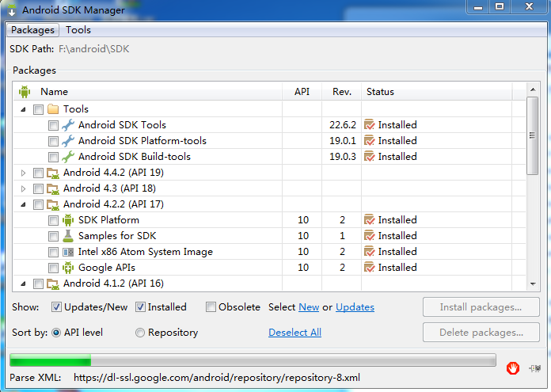Click the Delete packages button
Screen dimensions: 551x392
click(x=481, y=333)
